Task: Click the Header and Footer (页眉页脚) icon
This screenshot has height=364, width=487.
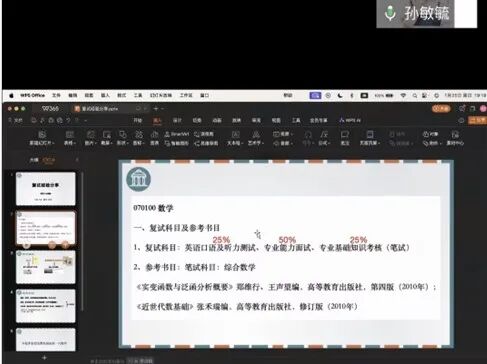Action: pyautogui.click(x=369, y=135)
